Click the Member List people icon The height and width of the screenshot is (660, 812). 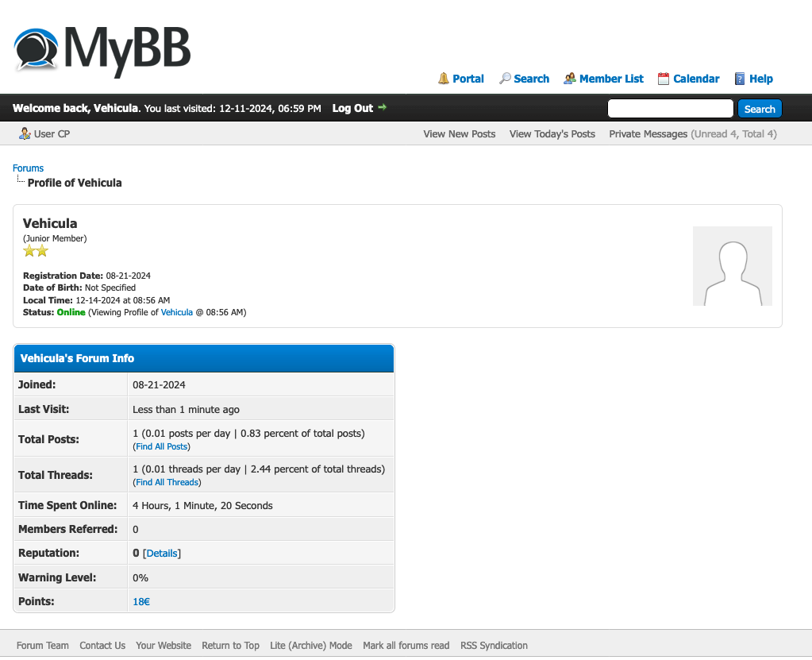click(570, 79)
